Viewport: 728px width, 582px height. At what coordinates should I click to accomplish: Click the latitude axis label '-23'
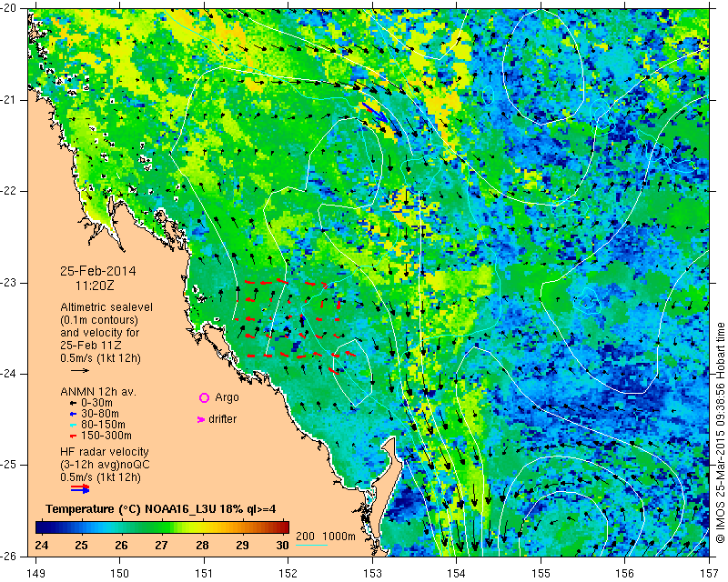coord(9,283)
